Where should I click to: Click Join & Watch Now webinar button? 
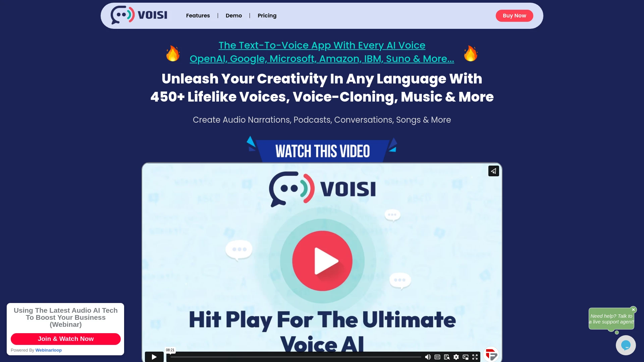pyautogui.click(x=65, y=339)
